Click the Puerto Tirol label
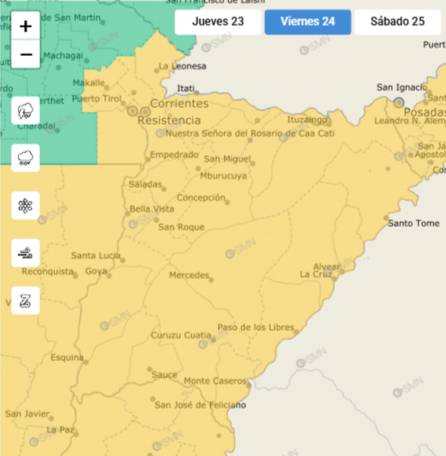Screen dimensions: 446x456 tap(97, 99)
